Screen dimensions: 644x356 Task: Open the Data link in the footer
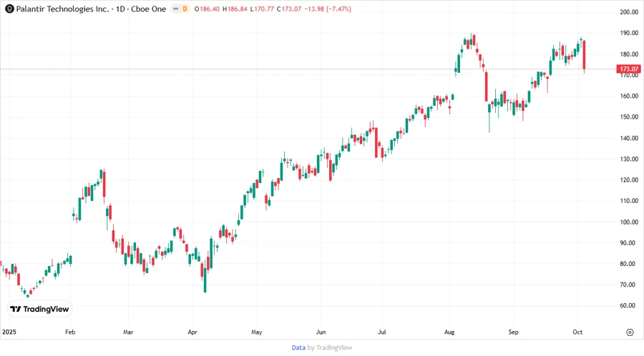coord(298,347)
